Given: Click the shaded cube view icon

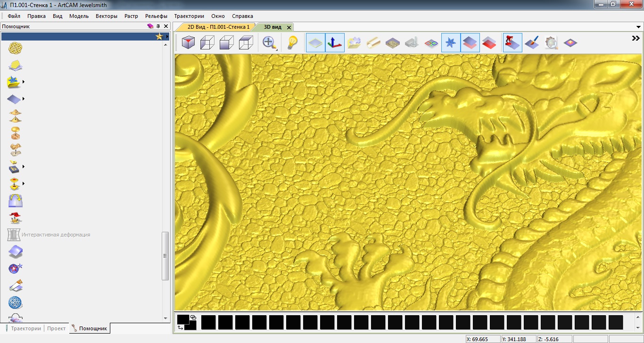Looking at the screenshot, I should pos(227,42).
